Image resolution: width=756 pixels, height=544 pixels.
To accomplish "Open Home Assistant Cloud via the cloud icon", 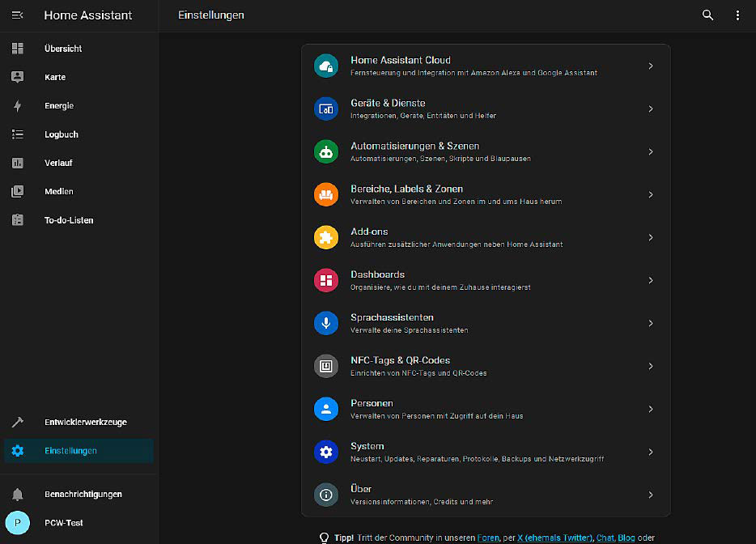I will (x=326, y=66).
